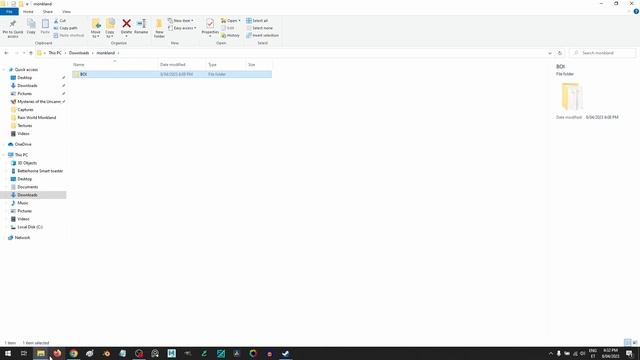Open Steam from the taskbar

tap(286, 353)
